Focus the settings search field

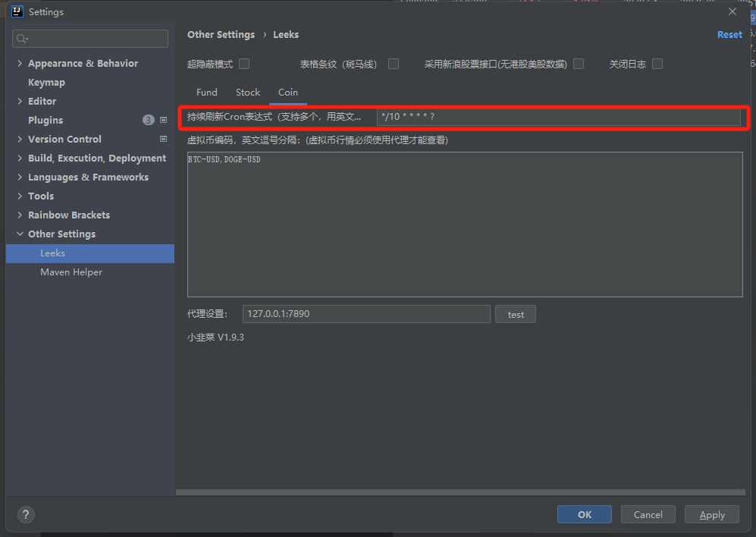tap(90, 39)
